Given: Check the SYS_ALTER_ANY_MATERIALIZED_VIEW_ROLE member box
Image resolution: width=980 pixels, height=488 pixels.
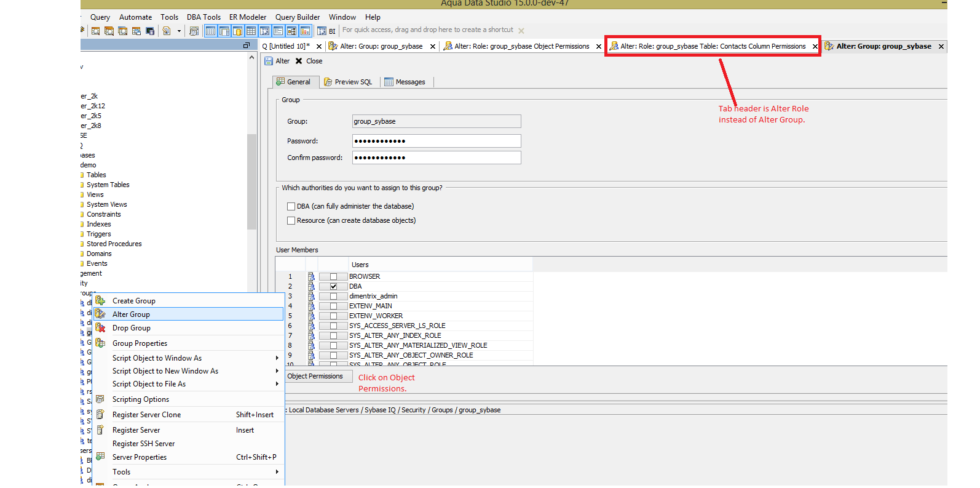Looking at the screenshot, I should tap(334, 345).
